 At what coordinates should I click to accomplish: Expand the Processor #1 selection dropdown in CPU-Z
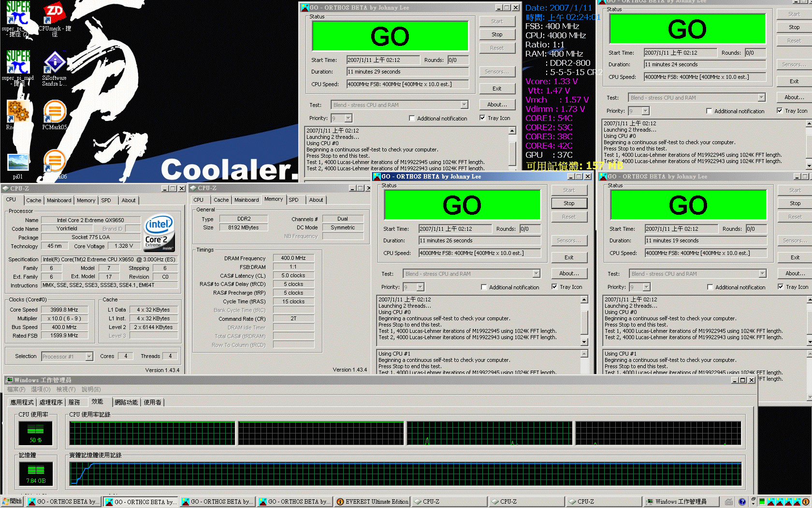click(89, 357)
